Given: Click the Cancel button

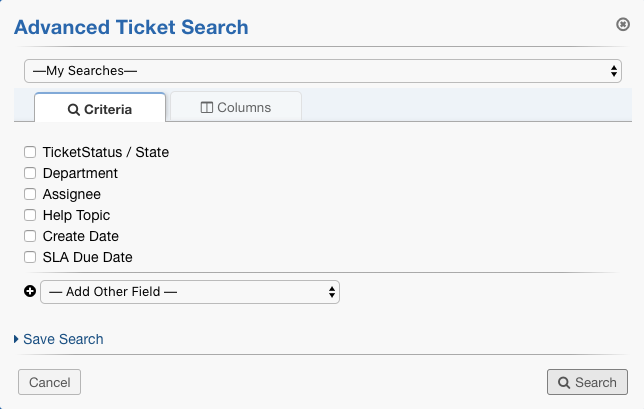Looking at the screenshot, I should [49, 382].
